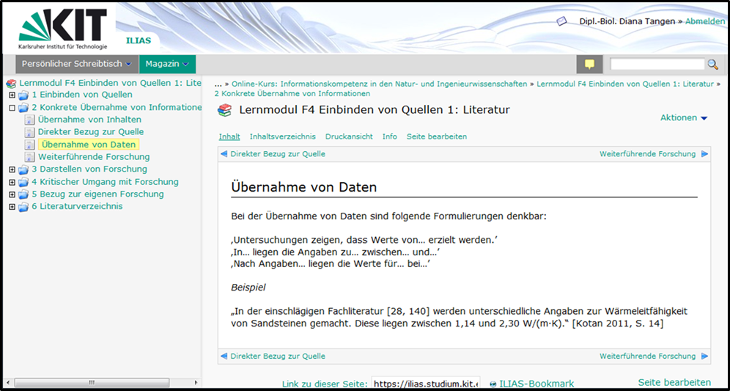This screenshot has height=391, width=730.
Task: Open the mail envelope icon beside the user name
Action: click(562, 21)
